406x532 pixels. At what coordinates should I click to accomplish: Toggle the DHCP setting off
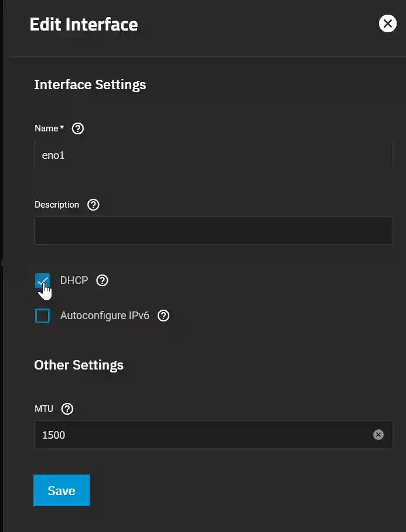click(x=42, y=280)
